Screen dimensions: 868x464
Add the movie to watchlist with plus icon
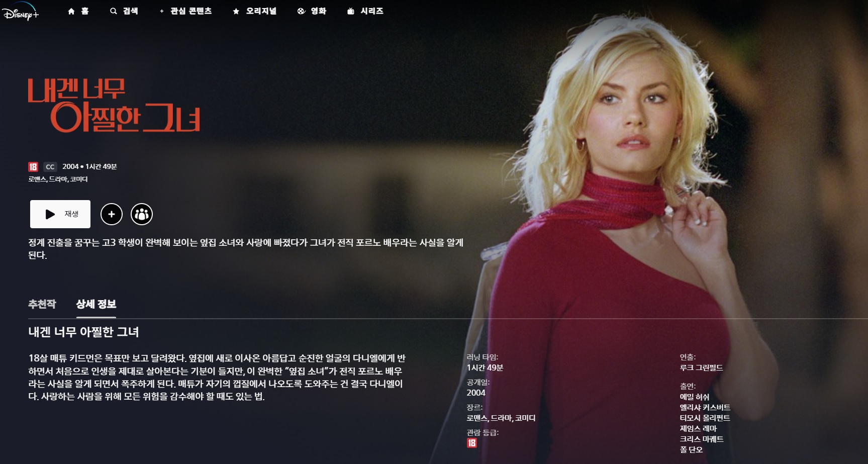coord(112,214)
